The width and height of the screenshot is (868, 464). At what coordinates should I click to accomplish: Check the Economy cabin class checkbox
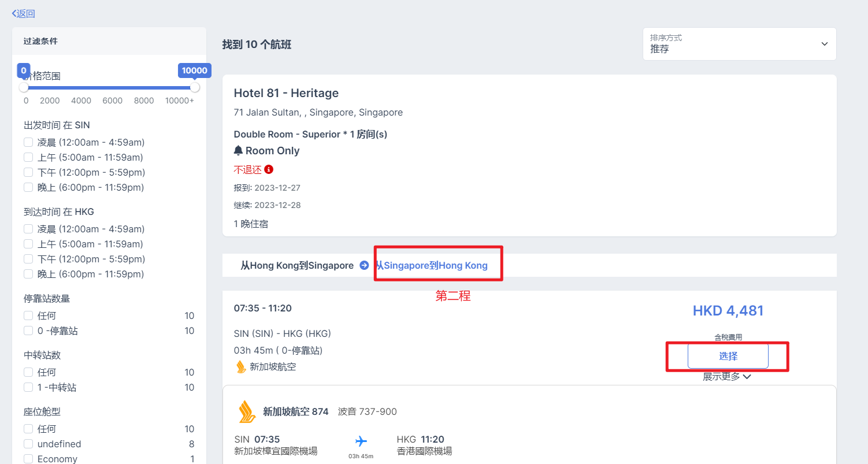tap(28, 459)
